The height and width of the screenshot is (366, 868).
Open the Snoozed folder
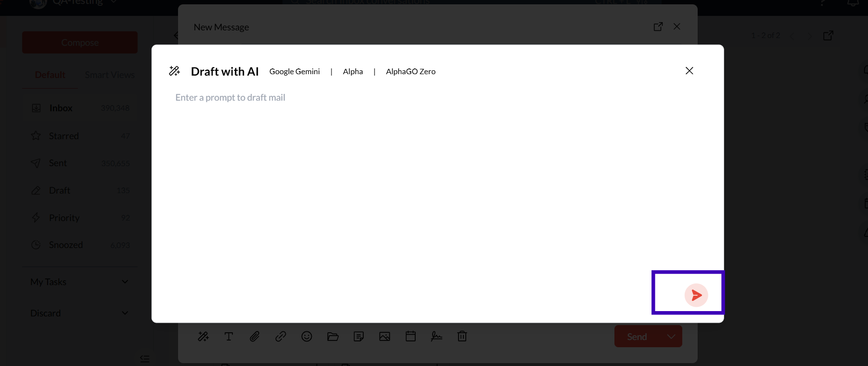click(80, 245)
